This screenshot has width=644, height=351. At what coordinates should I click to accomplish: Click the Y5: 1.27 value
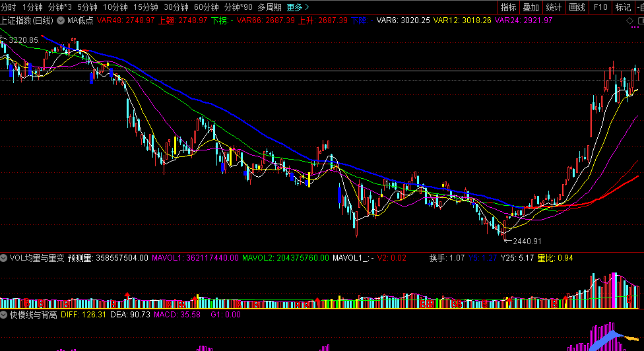pyautogui.click(x=482, y=258)
